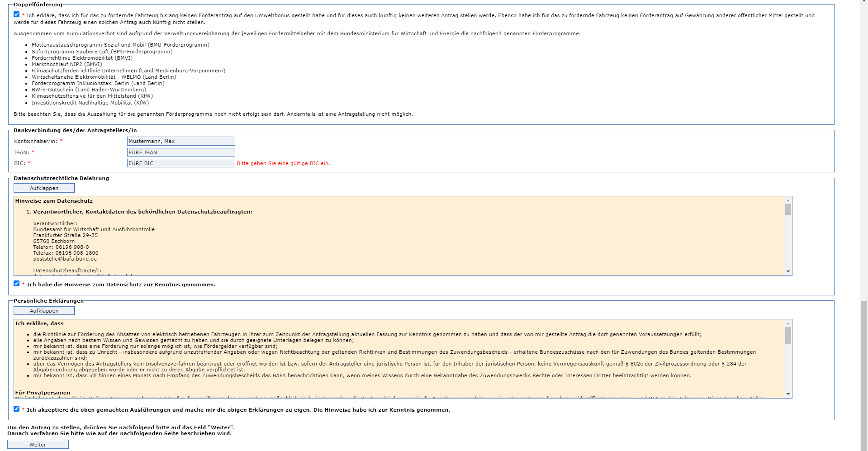This screenshot has height=451, width=868.
Task: Expand Datenschutzrechtliche Belehrung with Aufklappen
Action: tap(44, 188)
